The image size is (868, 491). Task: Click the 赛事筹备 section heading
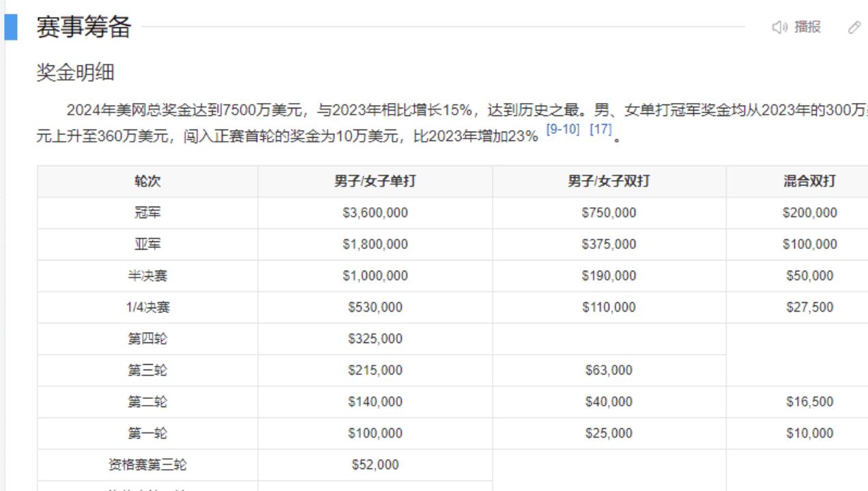[83, 27]
